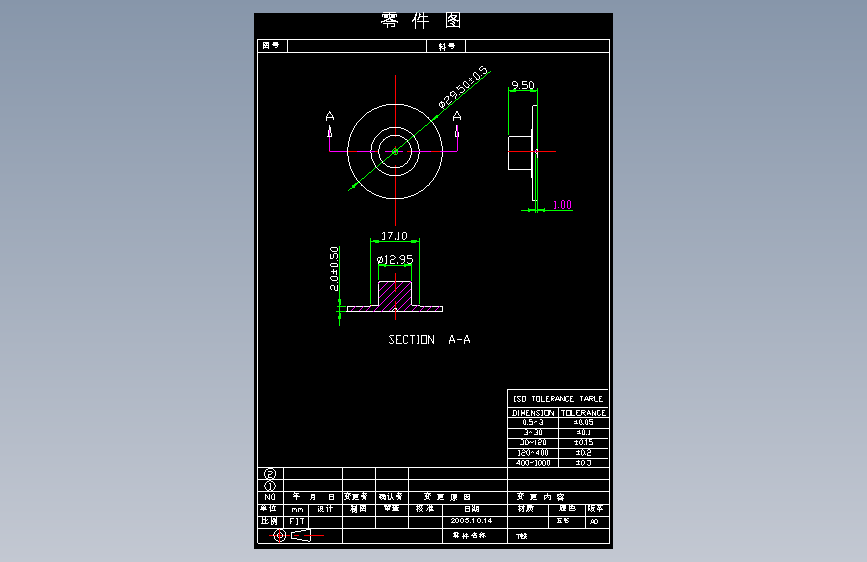Click the 图号 label cell
Image resolution: width=867 pixels, height=562 pixels.
pos(271,45)
